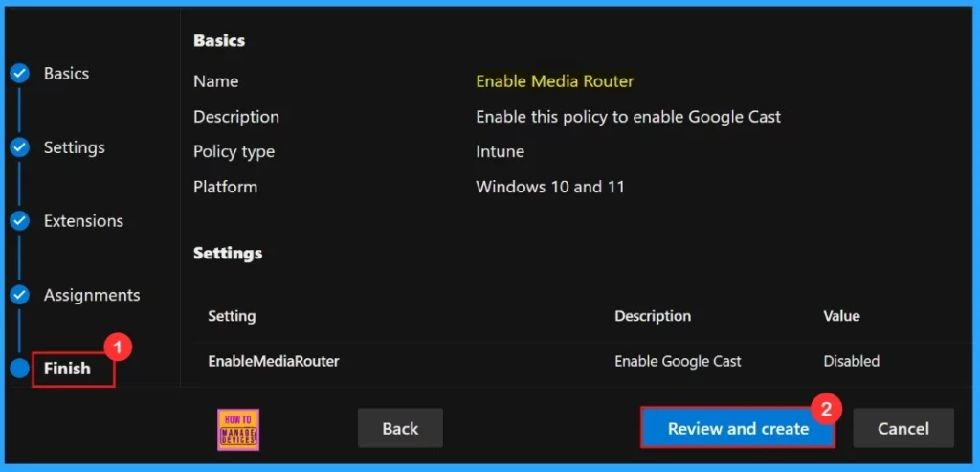980x472 pixels.
Task: Click the Assignments step checkmark icon
Action: pos(19,295)
